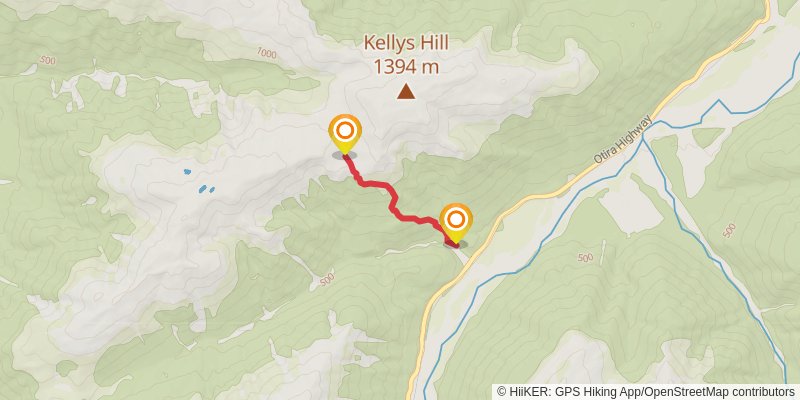Screen dimensions: 800x400
Task: Open the HiiKER GPS Hiking App attribution
Action: [x=568, y=391]
